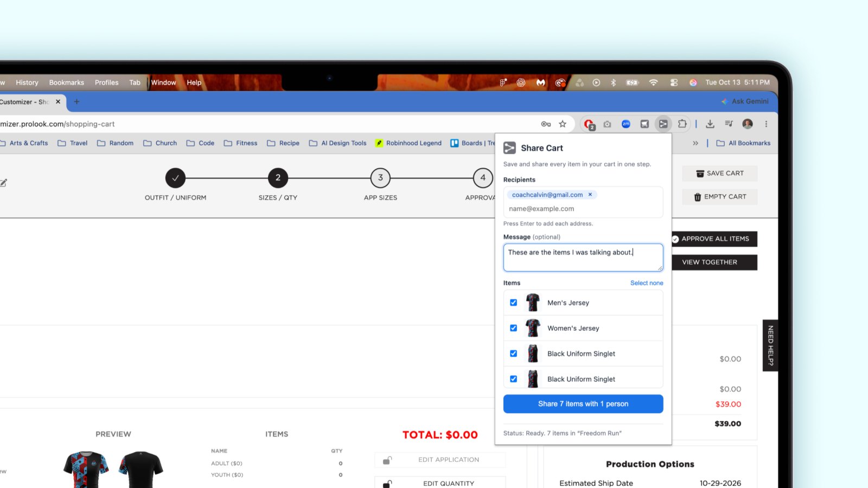Open the Bluetooth menu bar icon

tap(613, 82)
